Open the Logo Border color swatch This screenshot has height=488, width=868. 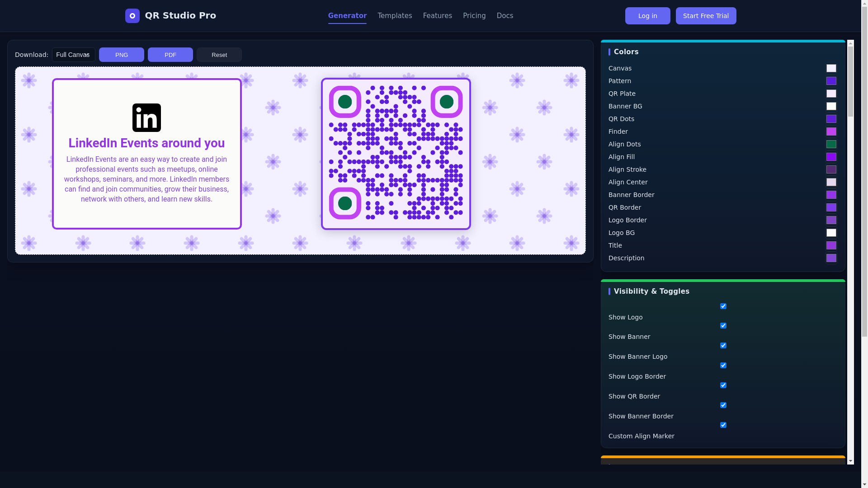(x=831, y=220)
